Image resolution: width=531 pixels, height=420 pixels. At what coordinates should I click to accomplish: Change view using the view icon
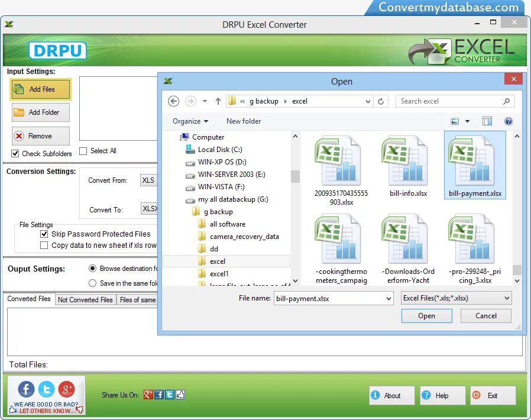[x=455, y=121]
